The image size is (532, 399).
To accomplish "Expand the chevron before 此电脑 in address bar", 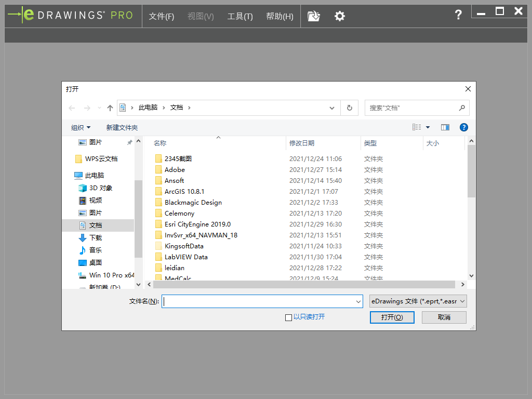I will 132,108.
